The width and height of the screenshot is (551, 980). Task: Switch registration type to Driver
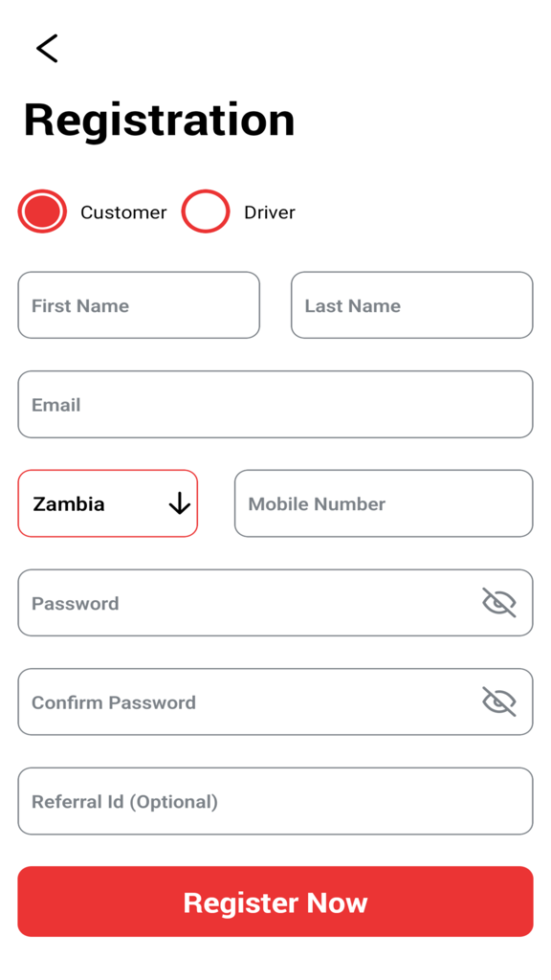pos(206,211)
